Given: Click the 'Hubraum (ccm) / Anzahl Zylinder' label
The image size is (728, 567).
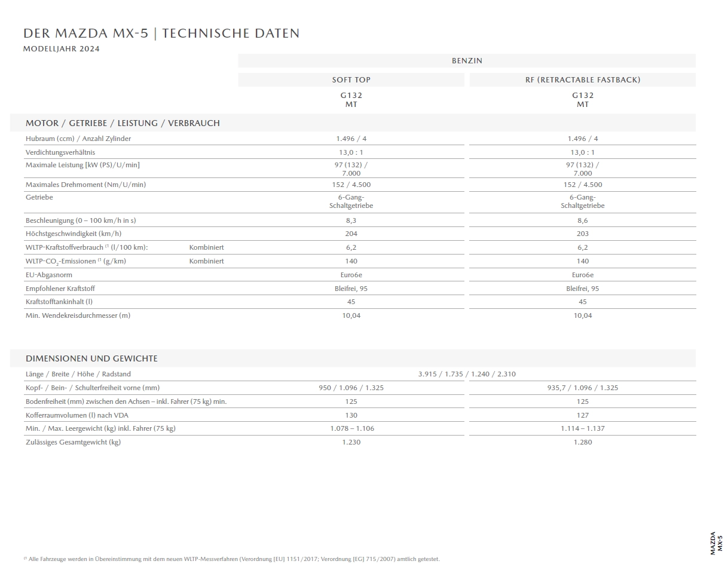Looking at the screenshot, I should (x=78, y=139).
